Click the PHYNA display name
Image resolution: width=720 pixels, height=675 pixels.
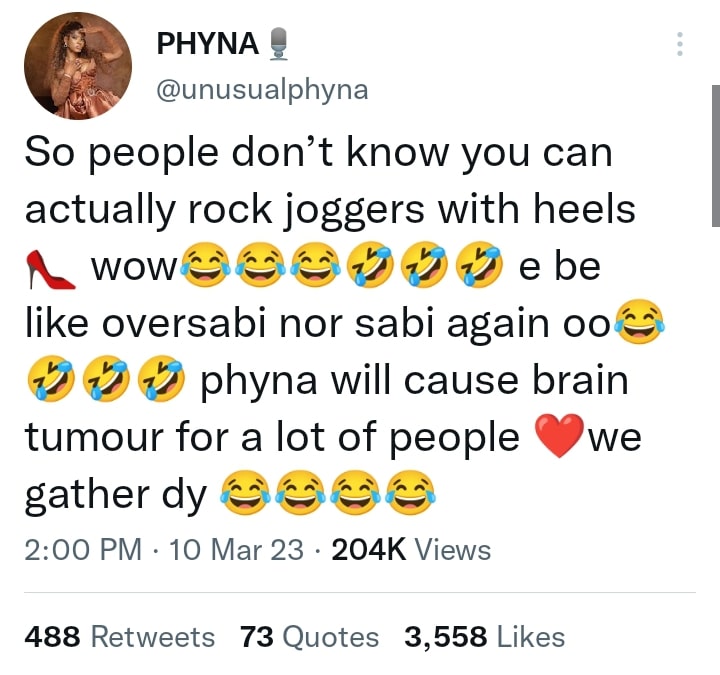coord(208,44)
